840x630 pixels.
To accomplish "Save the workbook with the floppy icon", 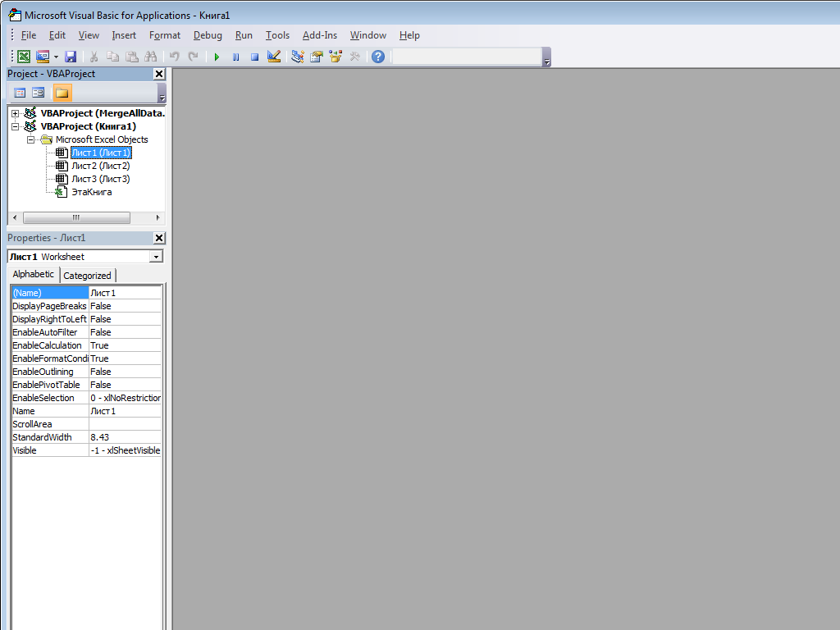I will coord(71,57).
